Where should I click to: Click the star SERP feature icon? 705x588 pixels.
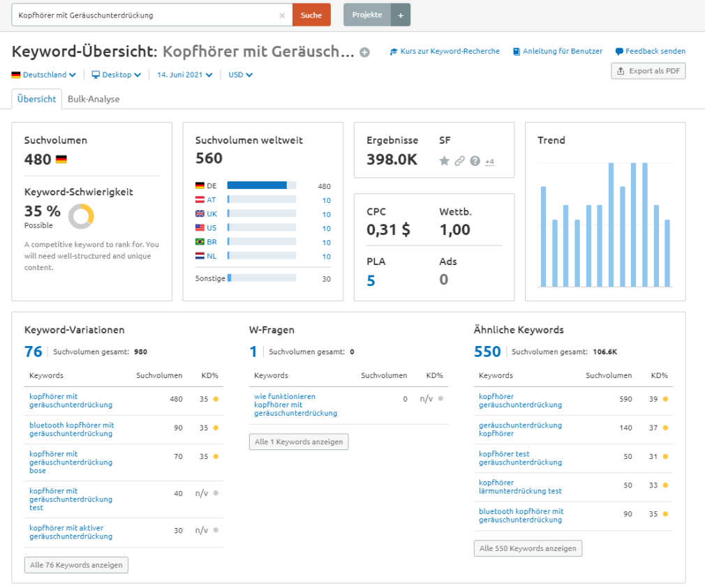[x=444, y=161]
